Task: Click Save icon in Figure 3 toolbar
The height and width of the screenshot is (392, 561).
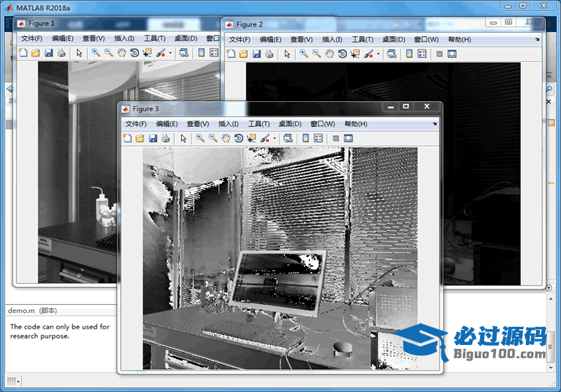Action: (153, 138)
